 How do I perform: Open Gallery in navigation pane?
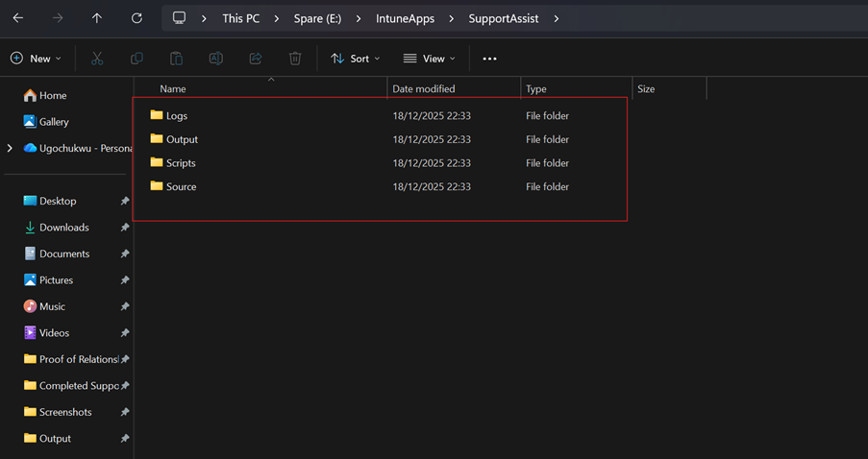[x=46, y=122]
